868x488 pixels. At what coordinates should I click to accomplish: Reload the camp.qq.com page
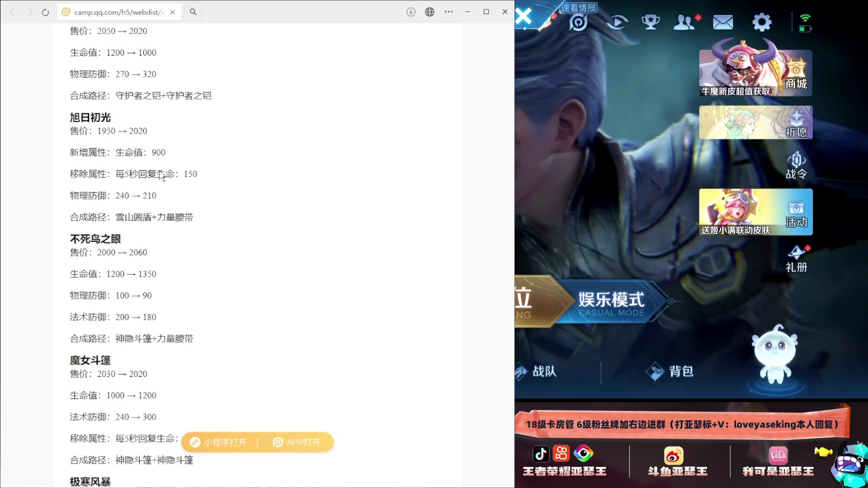tap(45, 12)
